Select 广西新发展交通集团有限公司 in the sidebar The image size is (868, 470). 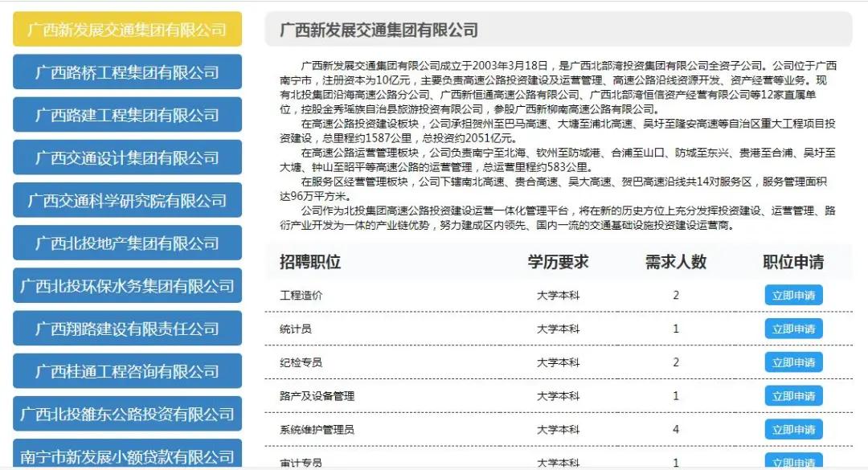[x=126, y=29]
